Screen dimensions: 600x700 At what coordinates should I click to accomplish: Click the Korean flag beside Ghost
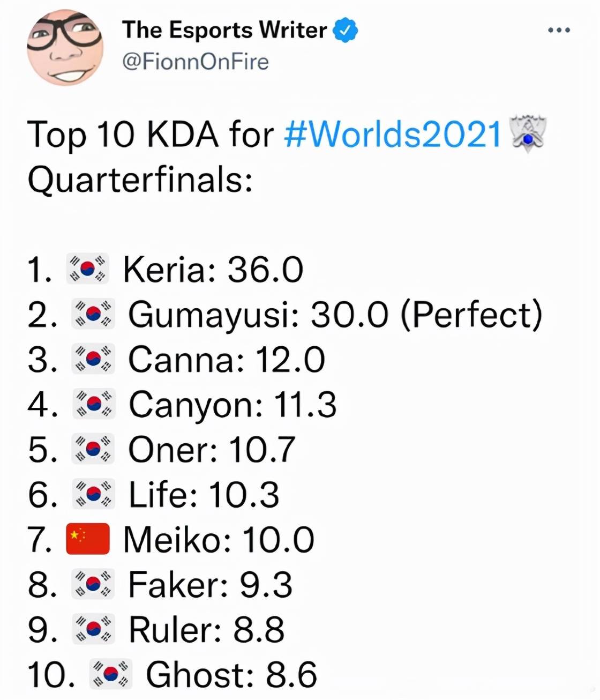point(110,674)
